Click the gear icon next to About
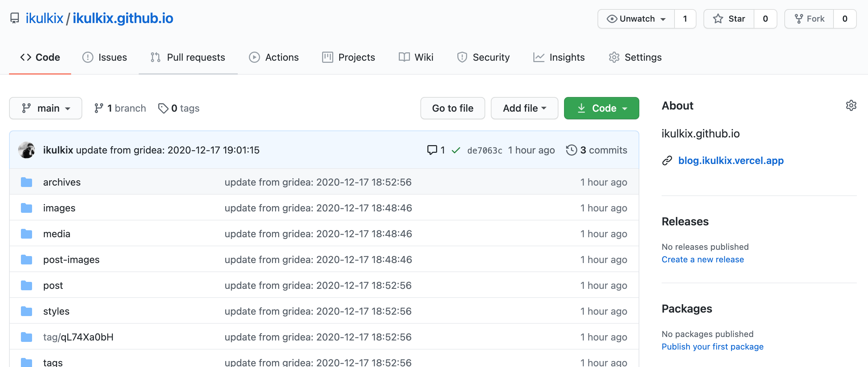The image size is (868, 367). 851,105
